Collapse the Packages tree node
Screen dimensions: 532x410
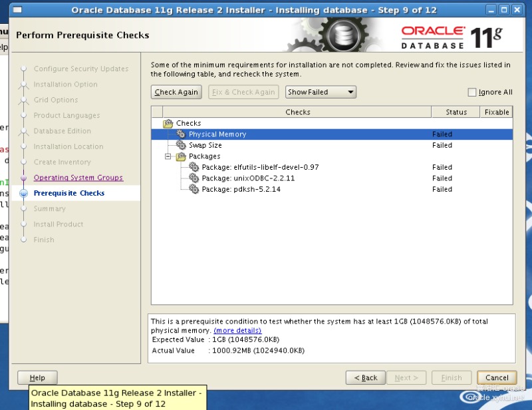pos(168,156)
